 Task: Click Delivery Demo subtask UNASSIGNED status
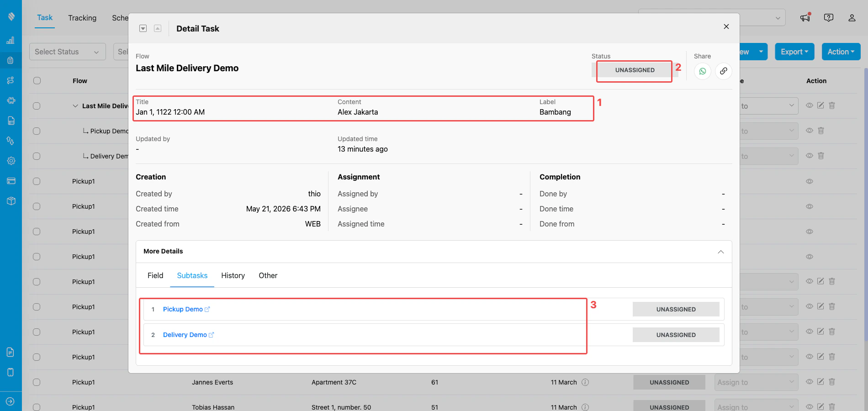(676, 335)
